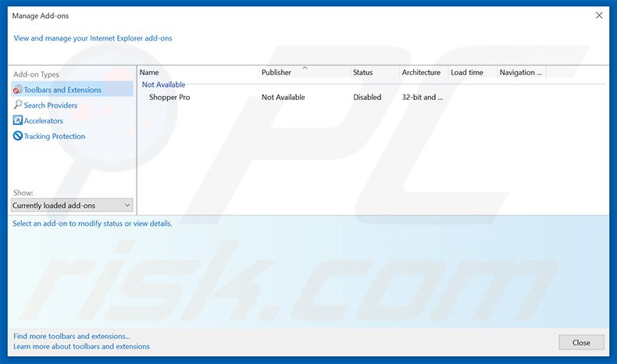Click the Disabled status of Shopper Pro
Image resolution: width=617 pixels, height=364 pixels.
coord(367,97)
